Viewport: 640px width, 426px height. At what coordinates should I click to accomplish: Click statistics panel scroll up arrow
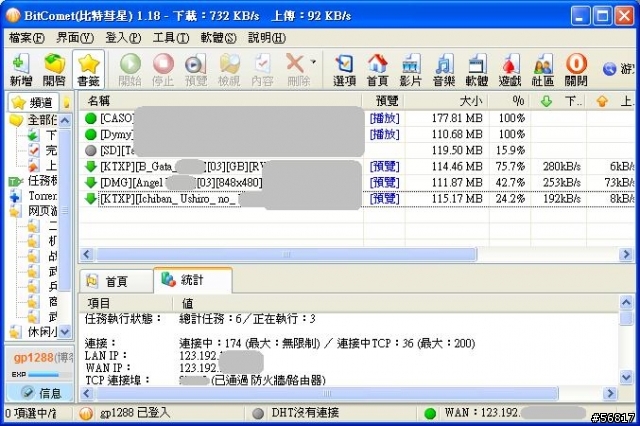point(626,302)
